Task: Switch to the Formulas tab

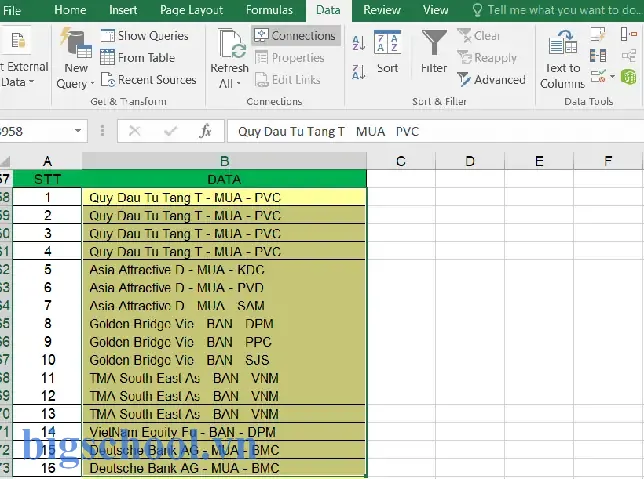Action: point(269,10)
